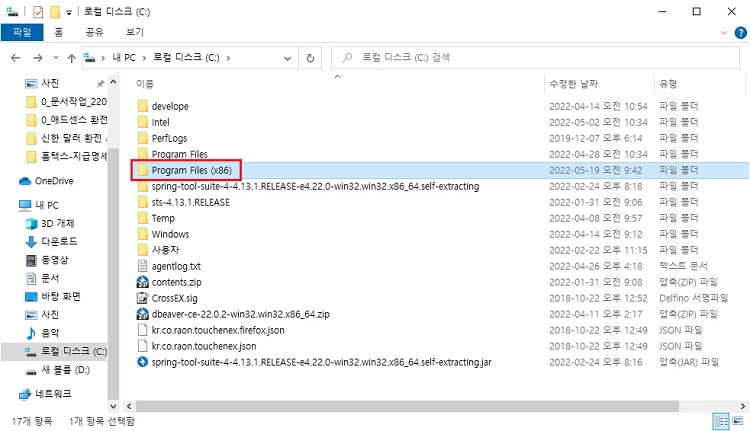
Task: Go up one folder level arrow
Action: (x=71, y=58)
